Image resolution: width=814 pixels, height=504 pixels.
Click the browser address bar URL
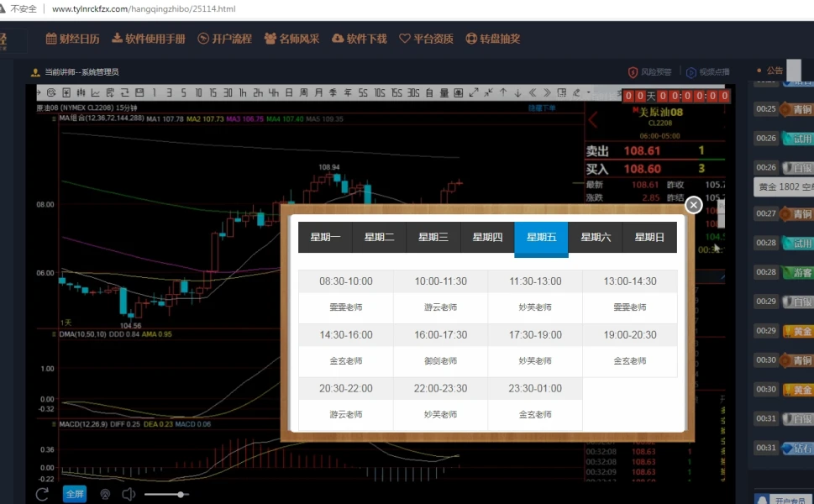click(143, 9)
